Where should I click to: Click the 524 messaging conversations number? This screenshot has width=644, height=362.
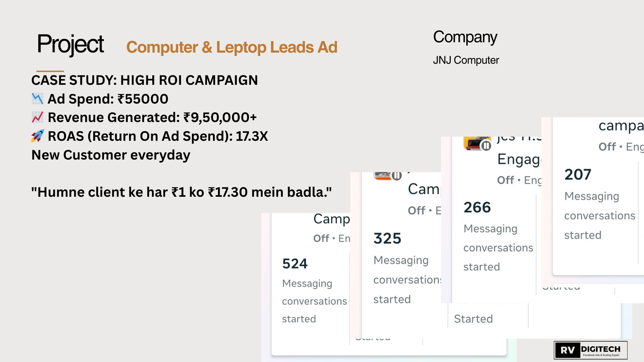(x=295, y=264)
